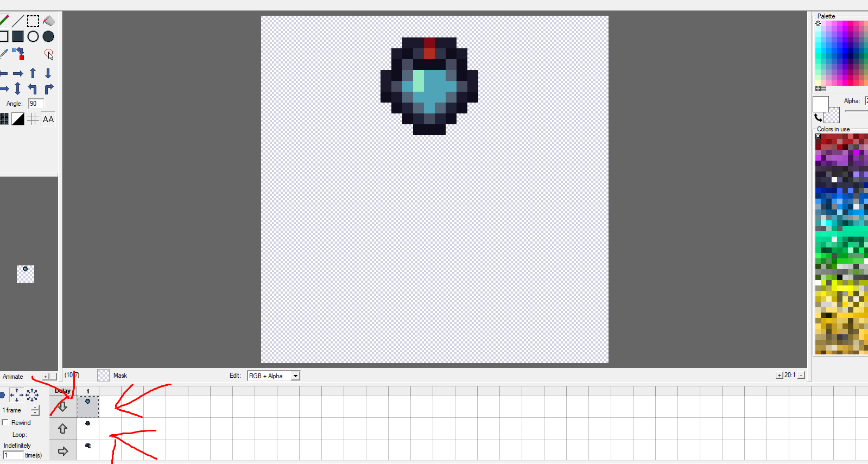Select the hot spot tool
The image size is (868, 464).
[48, 54]
